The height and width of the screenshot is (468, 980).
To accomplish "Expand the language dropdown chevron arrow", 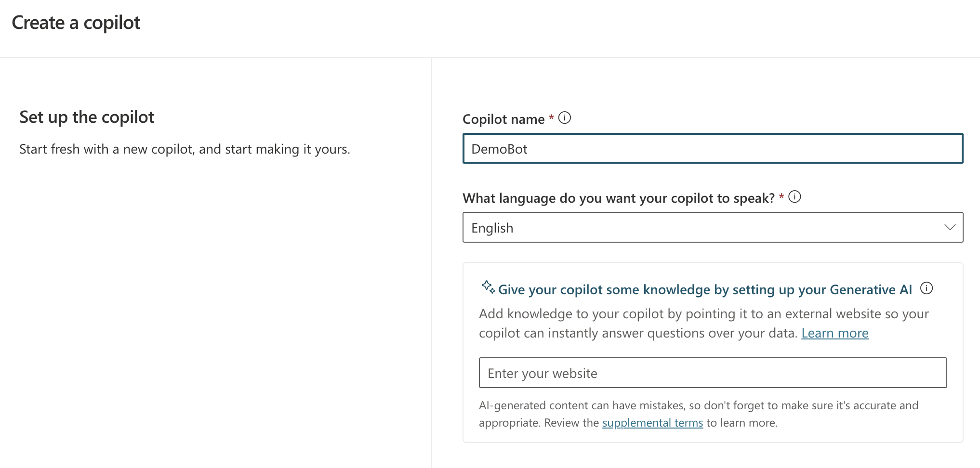I will pos(950,227).
